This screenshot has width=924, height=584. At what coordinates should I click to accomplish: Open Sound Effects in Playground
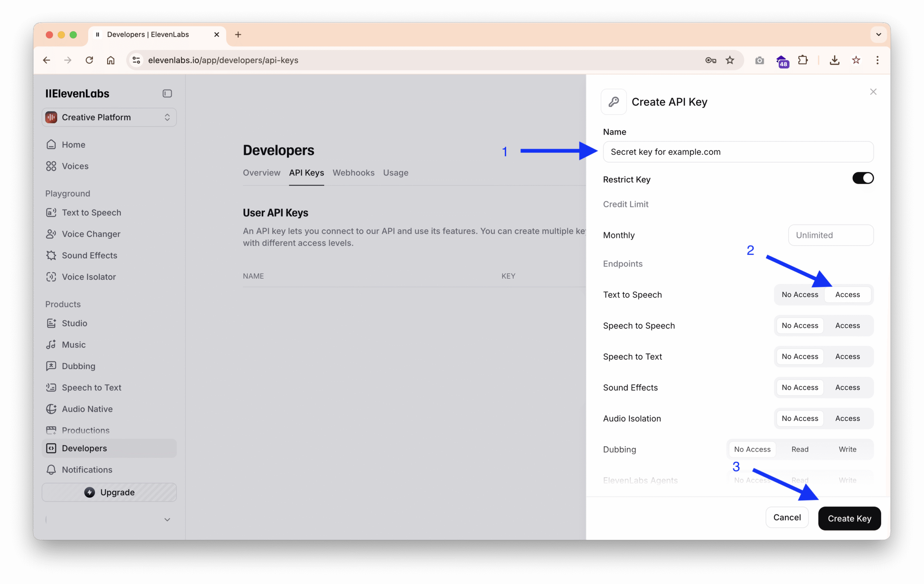pos(89,256)
